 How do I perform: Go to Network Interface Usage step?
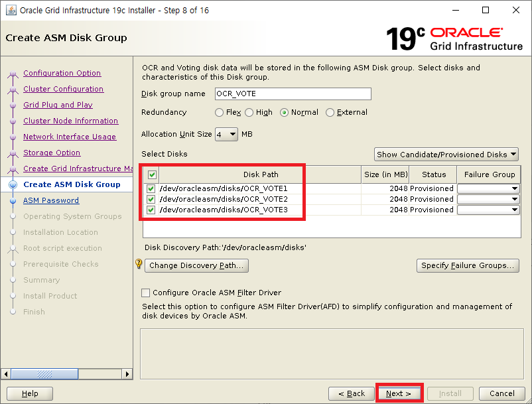coord(70,137)
